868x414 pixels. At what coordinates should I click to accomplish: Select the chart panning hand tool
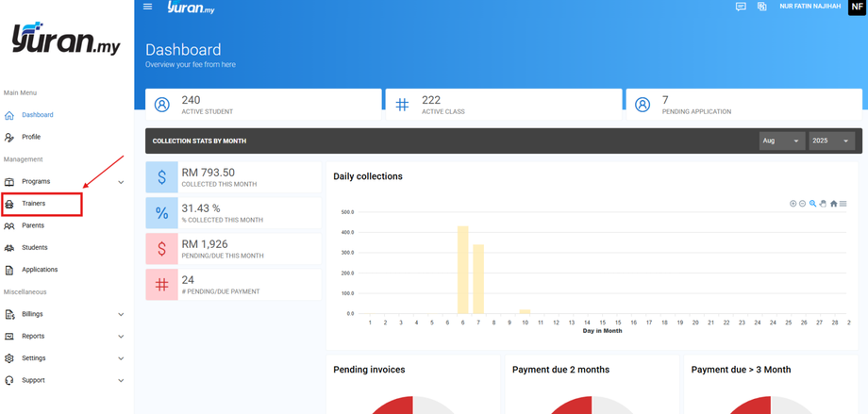[x=823, y=204]
